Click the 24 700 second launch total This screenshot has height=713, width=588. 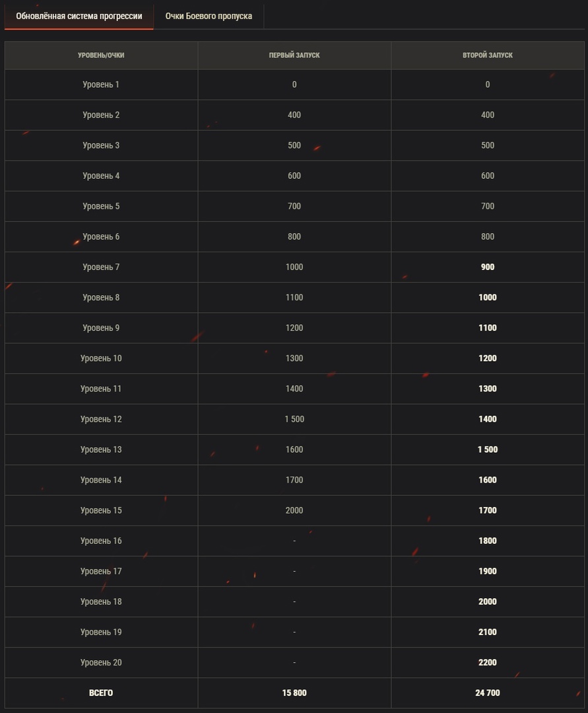pos(488,693)
